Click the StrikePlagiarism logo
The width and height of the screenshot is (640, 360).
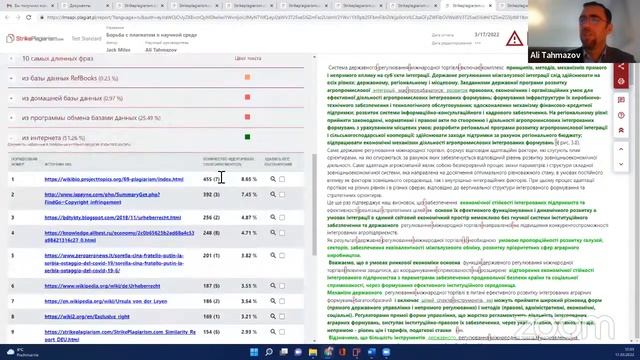pyautogui.click(x=35, y=38)
